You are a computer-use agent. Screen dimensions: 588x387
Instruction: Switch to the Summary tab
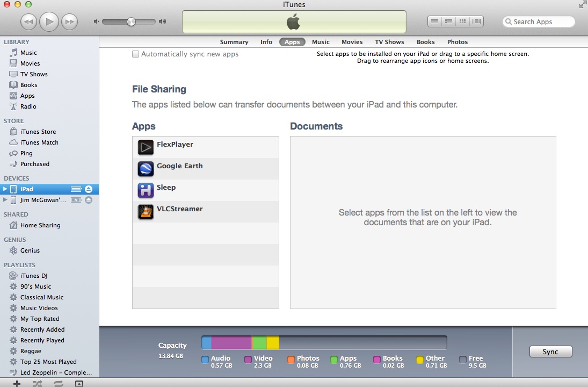pos(234,42)
